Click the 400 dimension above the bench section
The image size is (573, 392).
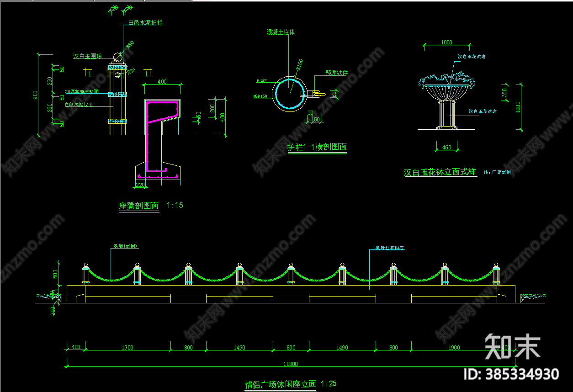pos(162,82)
